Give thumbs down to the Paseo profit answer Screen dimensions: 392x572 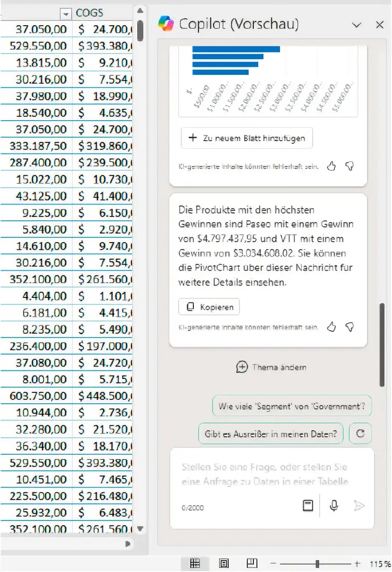click(350, 327)
